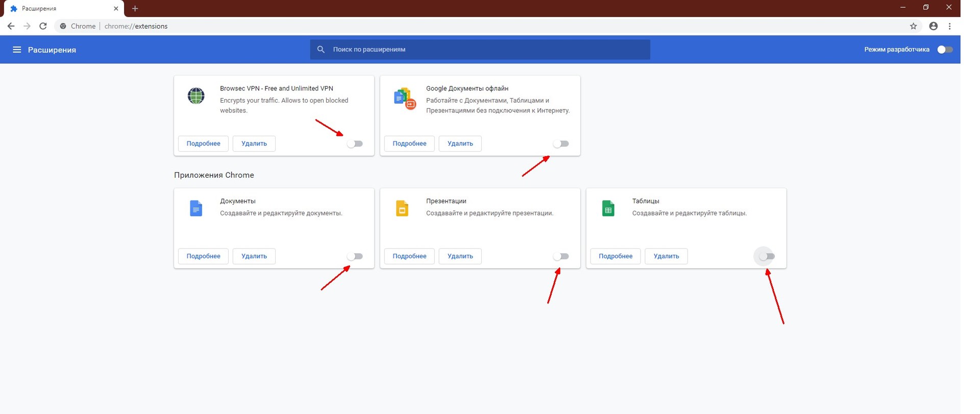Enable the Browsec VPN extension toggle
This screenshot has width=980, height=414.
point(355,144)
